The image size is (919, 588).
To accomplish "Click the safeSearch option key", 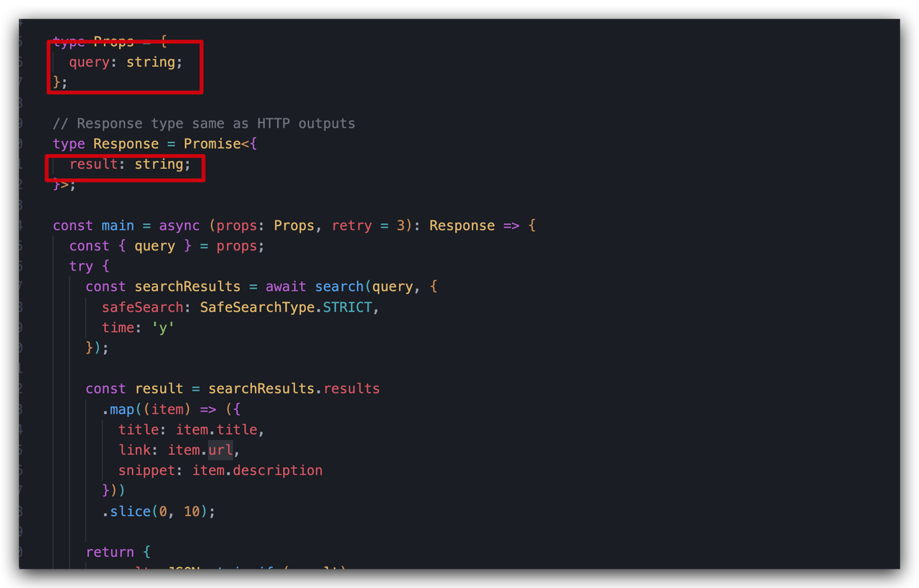I will pos(146,307).
